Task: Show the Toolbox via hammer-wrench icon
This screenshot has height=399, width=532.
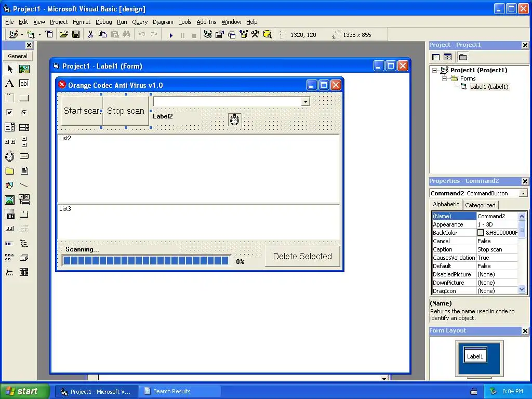Action: [x=256, y=35]
